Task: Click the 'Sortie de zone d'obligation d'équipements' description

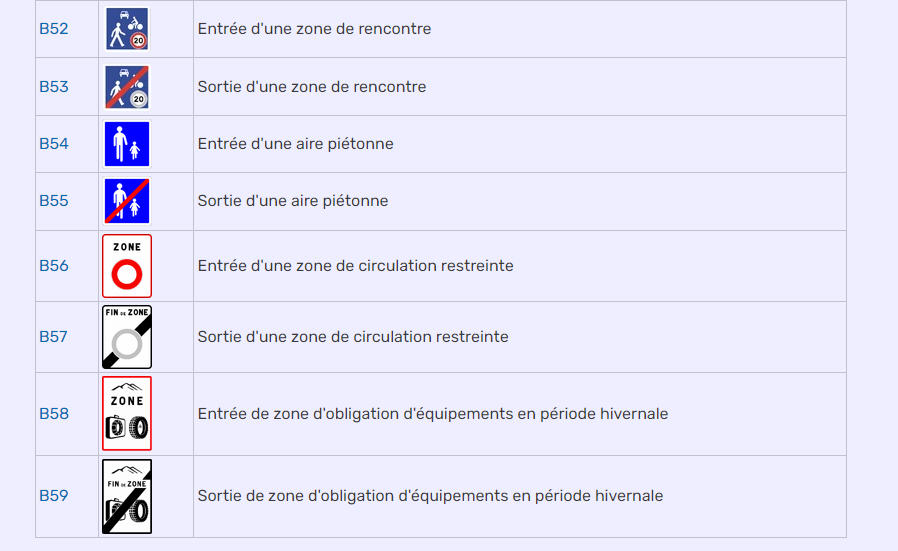Action: [431, 495]
